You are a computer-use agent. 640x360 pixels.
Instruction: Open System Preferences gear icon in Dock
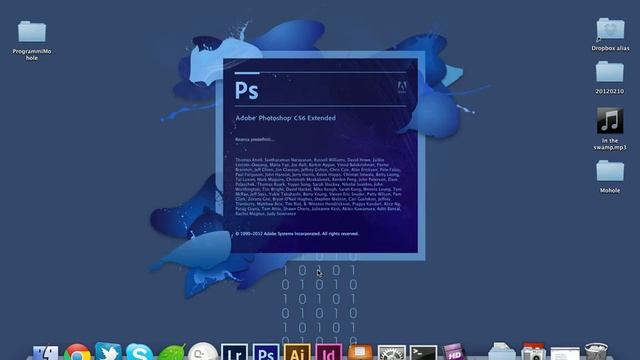pos(391,353)
